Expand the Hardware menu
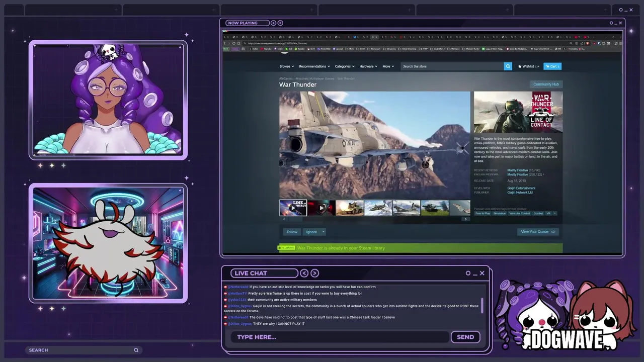The image size is (644, 362). click(368, 66)
